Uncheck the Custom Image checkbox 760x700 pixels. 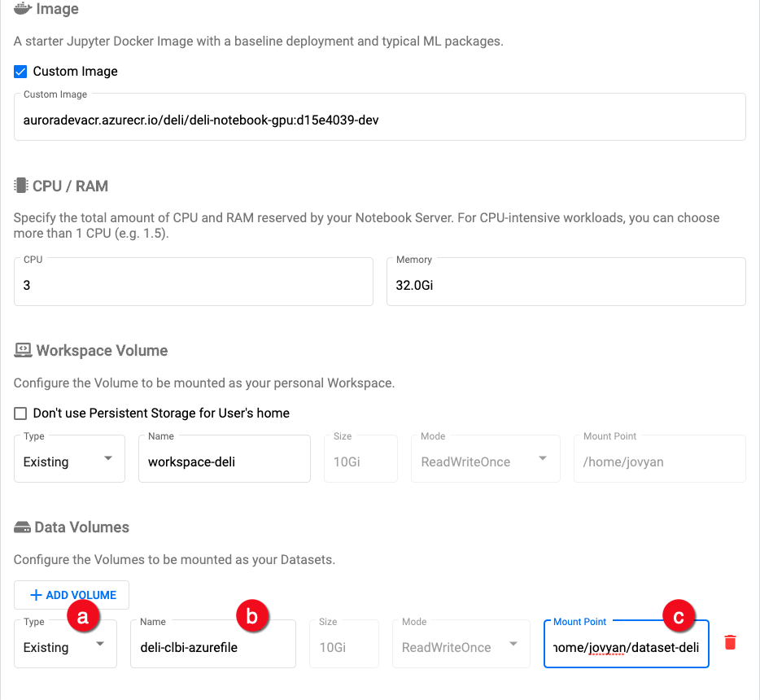click(20, 71)
